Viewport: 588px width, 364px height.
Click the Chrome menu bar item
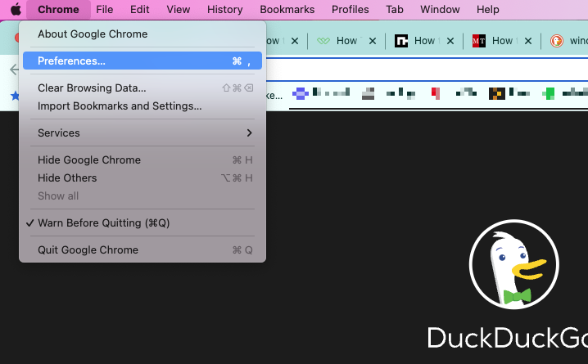58,9
